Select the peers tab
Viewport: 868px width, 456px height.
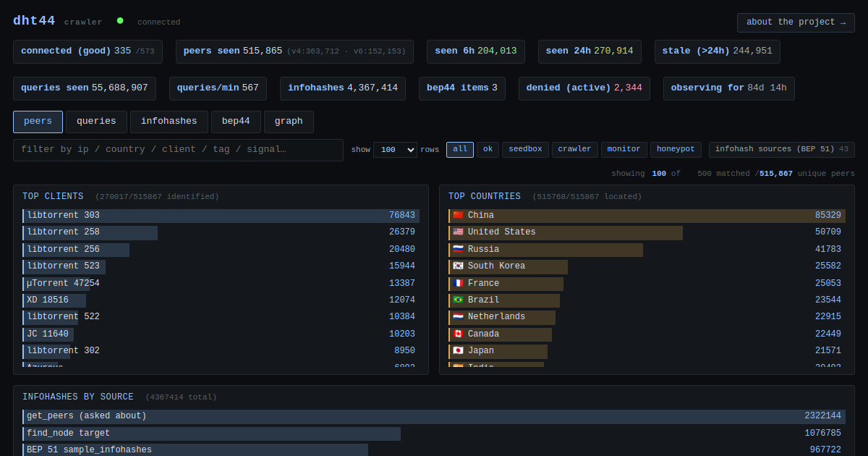tap(38, 122)
